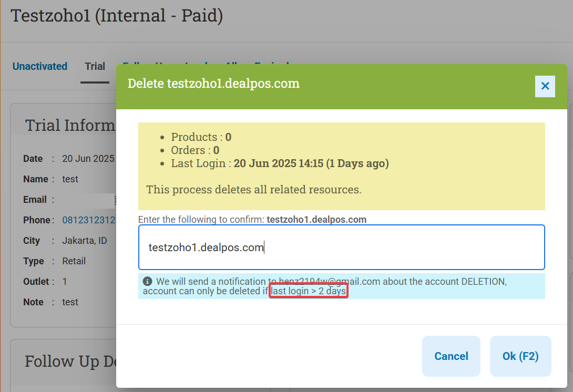
Task: Cancel the account deletion
Action: pos(451,356)
